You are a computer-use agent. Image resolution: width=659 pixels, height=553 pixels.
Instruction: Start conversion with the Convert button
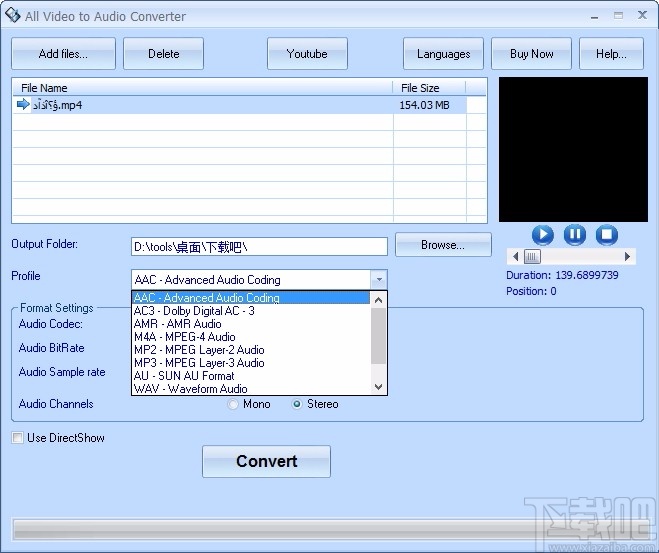266,461
